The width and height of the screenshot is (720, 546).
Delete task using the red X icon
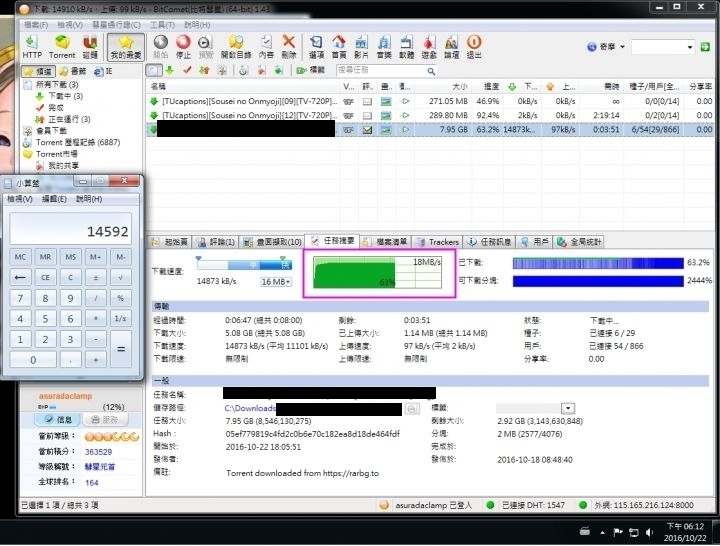click(288, 47)
